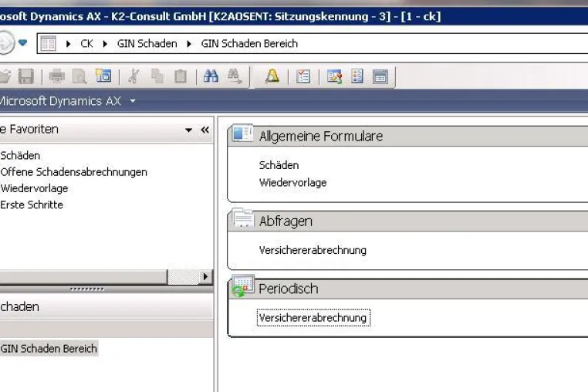Click the Find next binoculars-arrow icon
The width and height of the screenshot is (588, 392).
pos(235,76)
